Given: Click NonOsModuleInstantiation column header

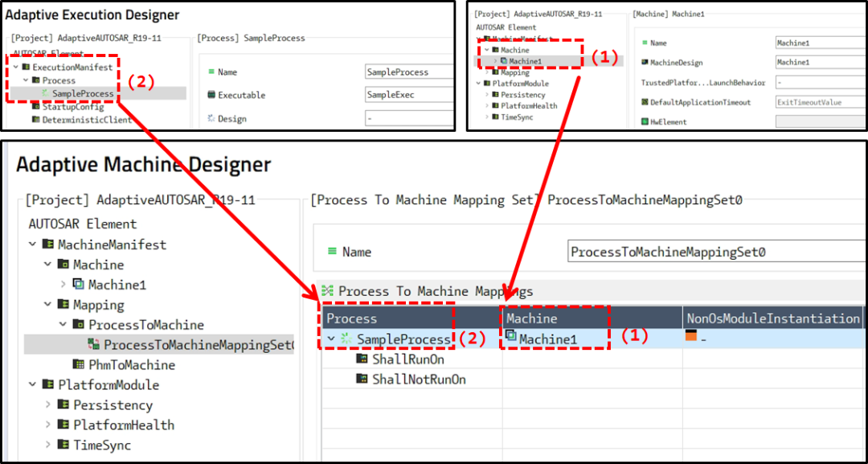Looking at the screenshot, I should tap(772, 318).
